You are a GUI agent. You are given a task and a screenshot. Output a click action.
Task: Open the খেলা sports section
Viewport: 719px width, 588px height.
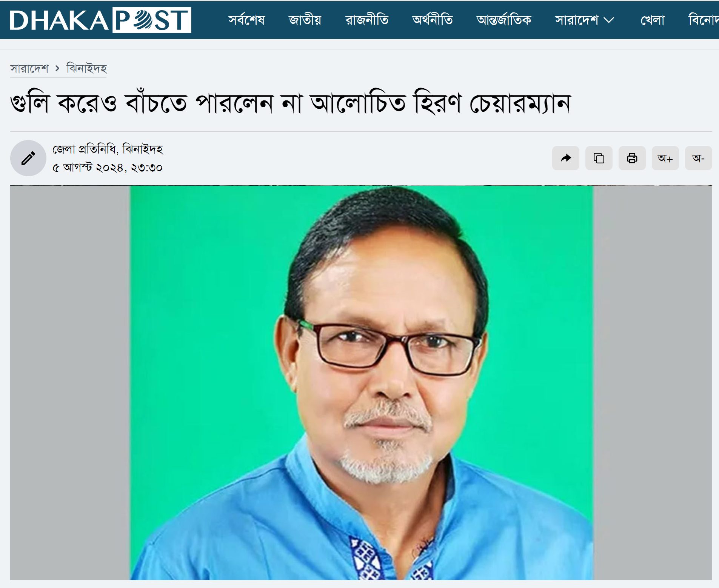(x=653, y=20)
